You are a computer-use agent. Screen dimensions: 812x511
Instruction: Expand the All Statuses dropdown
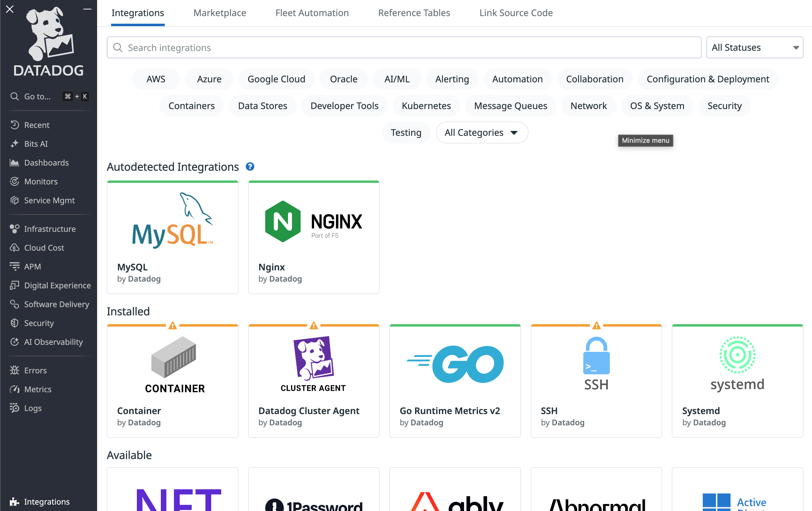coord(754,48)
